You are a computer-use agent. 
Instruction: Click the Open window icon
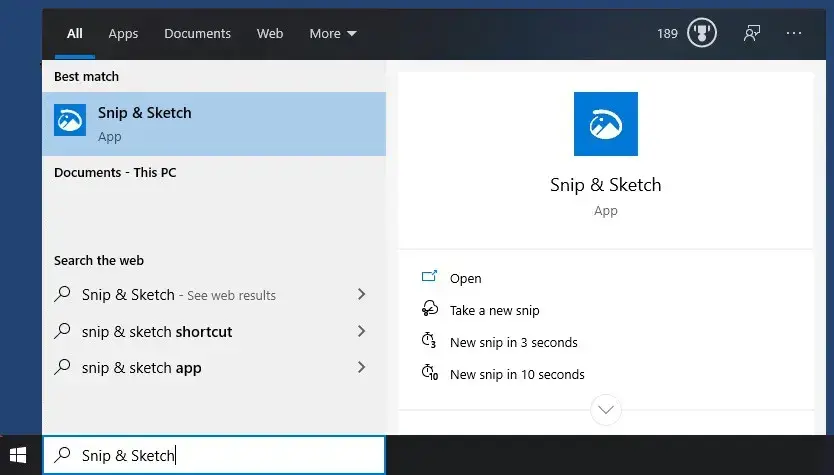[429, 276]
